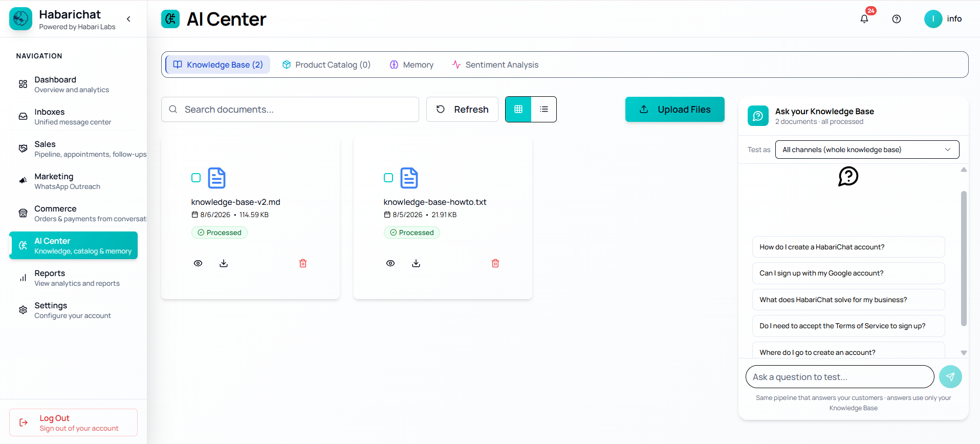Click the knowledge-base-v2.md file name

[x=236, y=202]
